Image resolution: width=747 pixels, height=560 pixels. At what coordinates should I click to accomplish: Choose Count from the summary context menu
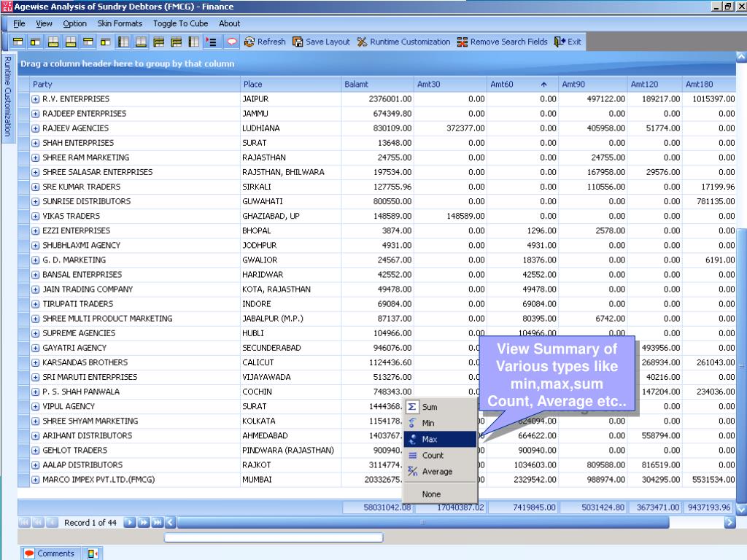click(x=440, y=455)
